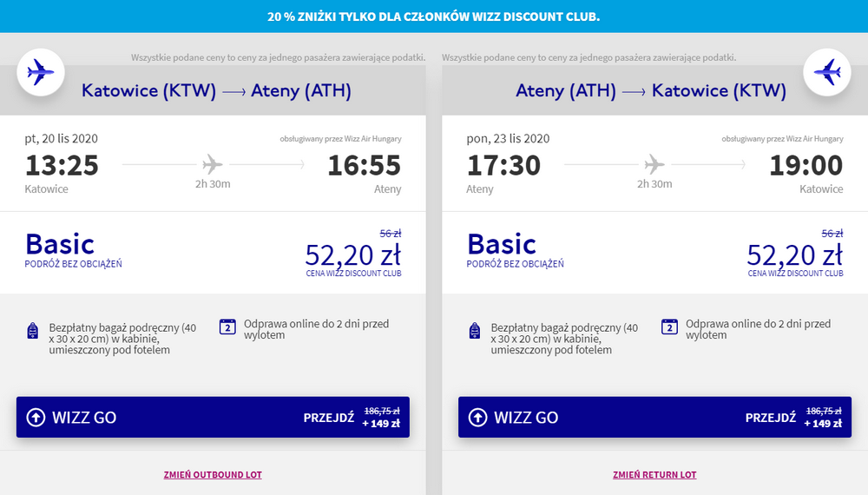Open the ZMIEŃ RETURN LOT link
868x495 pixels.
654,474
